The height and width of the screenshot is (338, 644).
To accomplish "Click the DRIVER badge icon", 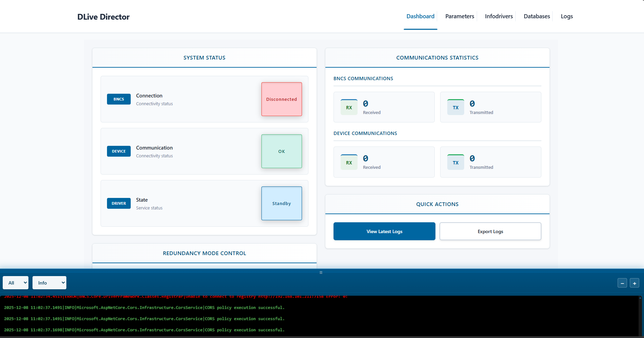I will coord(119,203).
